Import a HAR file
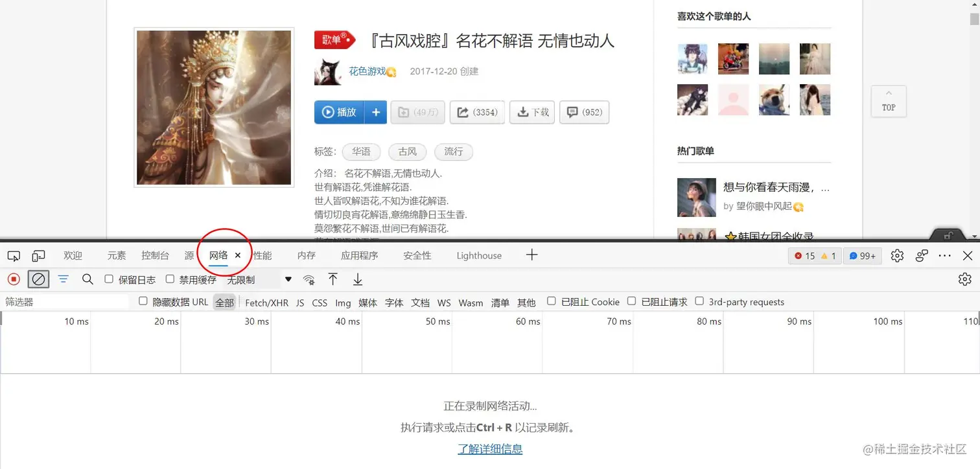The width and height of the screenshot is (980, 469). (x=333, y=279)
